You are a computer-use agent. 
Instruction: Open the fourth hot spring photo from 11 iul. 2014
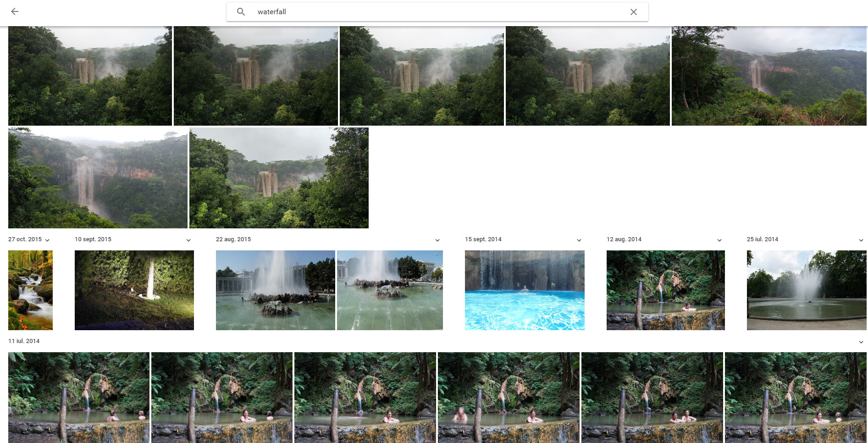pyautogui.click(x=509, y=398)
